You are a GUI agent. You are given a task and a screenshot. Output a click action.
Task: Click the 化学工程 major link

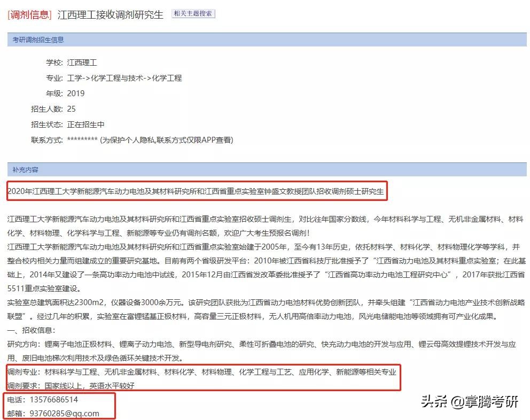point(169,77)
